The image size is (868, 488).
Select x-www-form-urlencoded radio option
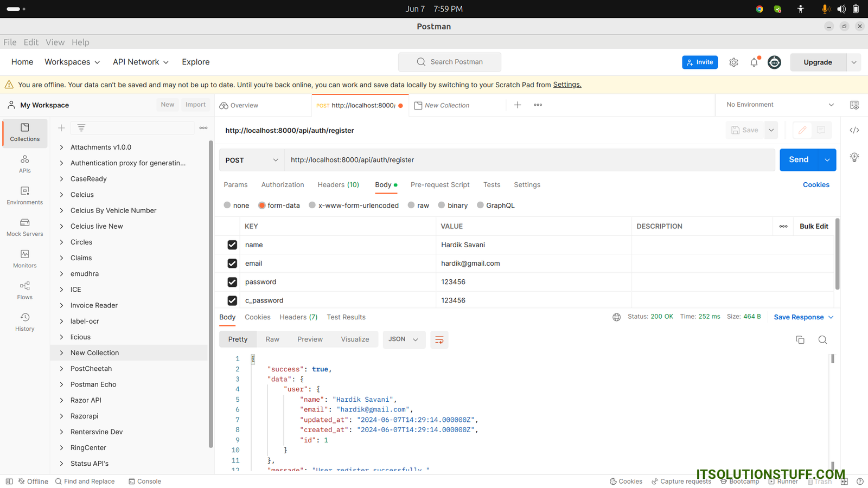pos(312,206)
